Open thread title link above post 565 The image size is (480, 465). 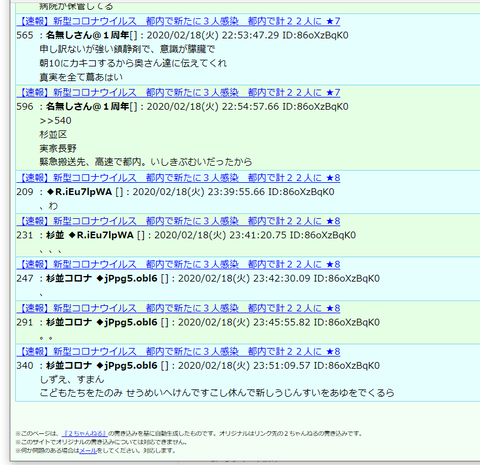178,21
